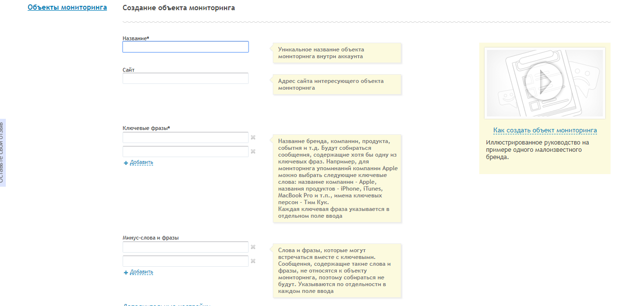
Task: Open the Оставьте свой отзыв side tab
Action: click(2, 152)
